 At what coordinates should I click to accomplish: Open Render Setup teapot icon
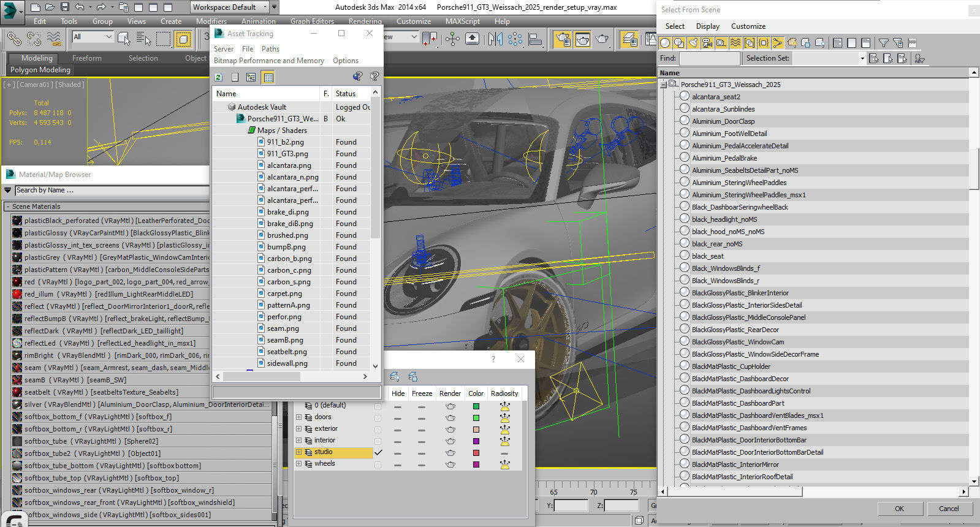pyautogui.click(x=563, y=39)
